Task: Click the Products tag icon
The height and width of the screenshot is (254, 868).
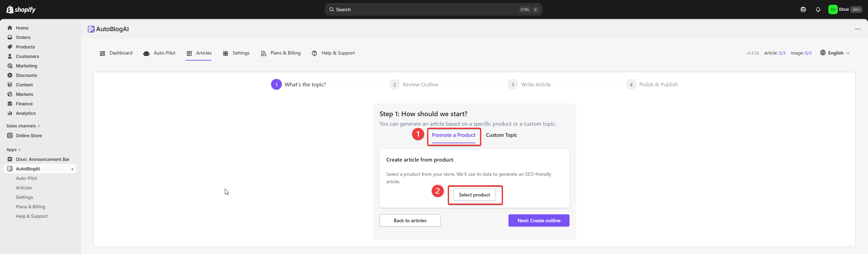Action: pyautogui.click(x=10, y=47)
